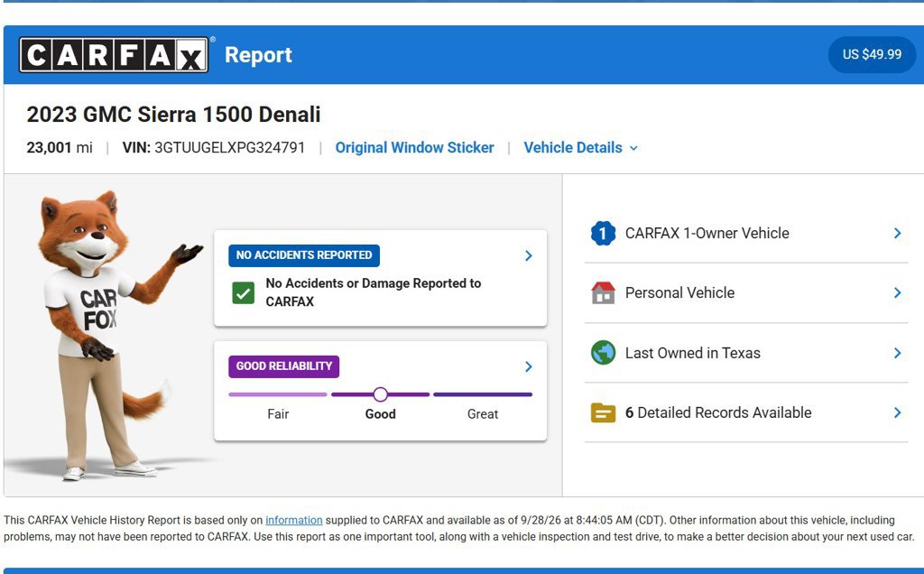Click the blue 1-Owner badge icon
924x574 pixels.
(603, 234)
